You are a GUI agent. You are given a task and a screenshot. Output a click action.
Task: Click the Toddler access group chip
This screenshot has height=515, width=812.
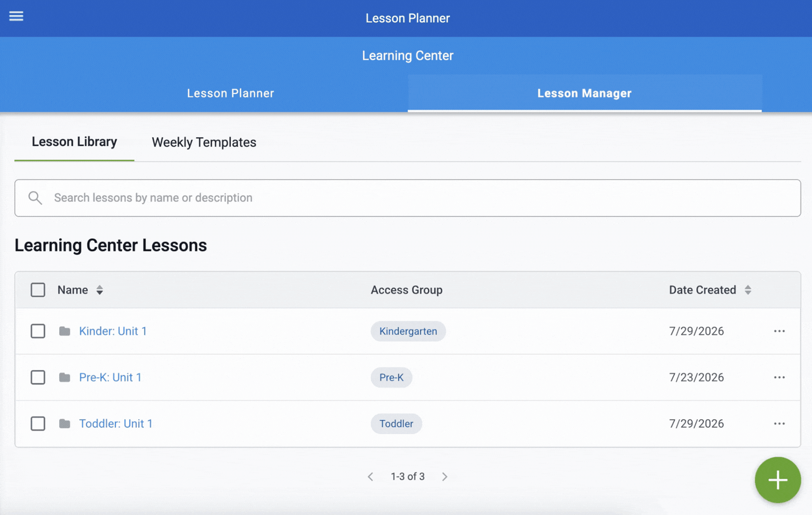click(396, 423)
